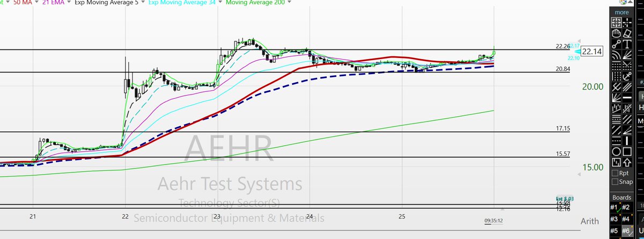Screen dimensions: 644x239
Task: Switch to board #2
Action: [627, 208]
